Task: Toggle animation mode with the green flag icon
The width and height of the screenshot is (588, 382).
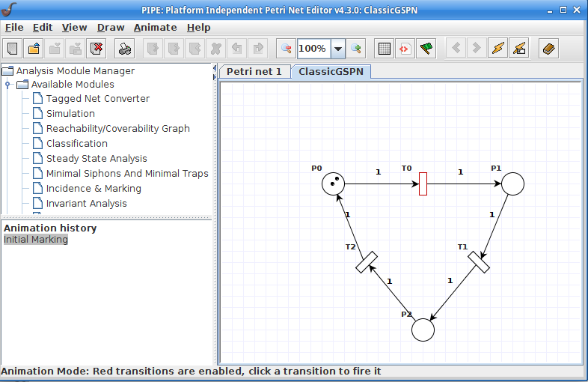Action: [x=426, y=49]
